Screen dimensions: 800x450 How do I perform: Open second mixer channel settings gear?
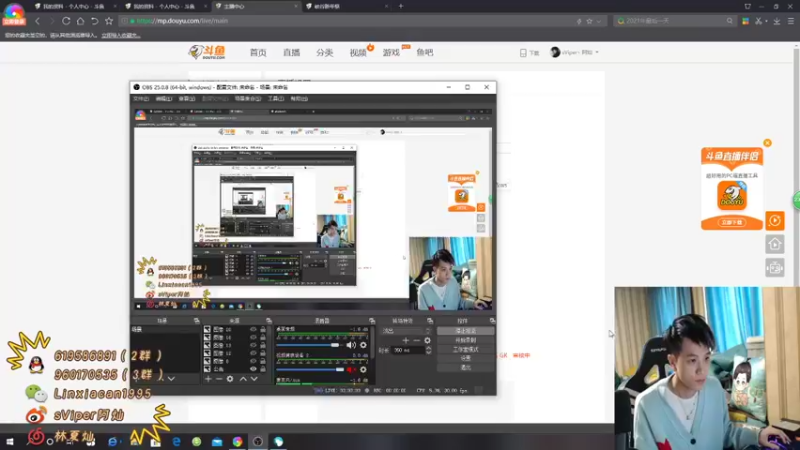tap(363, 369)
